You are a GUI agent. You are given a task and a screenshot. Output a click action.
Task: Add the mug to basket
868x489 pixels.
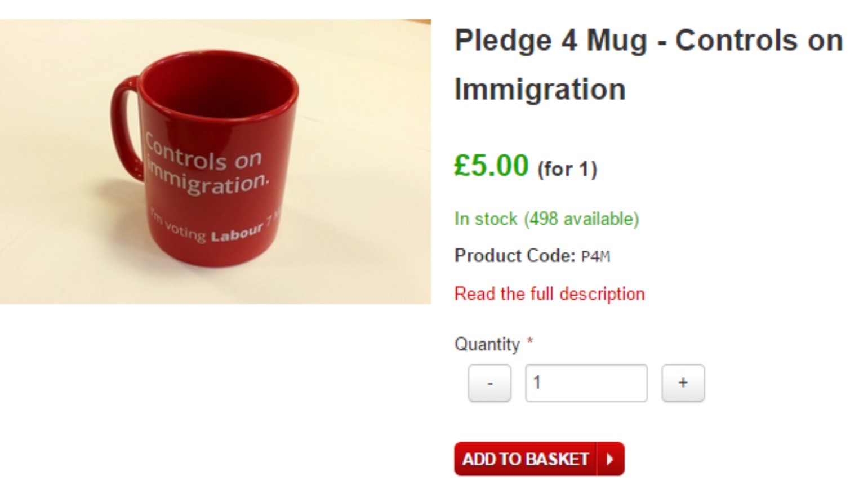[x=539, y=459]
